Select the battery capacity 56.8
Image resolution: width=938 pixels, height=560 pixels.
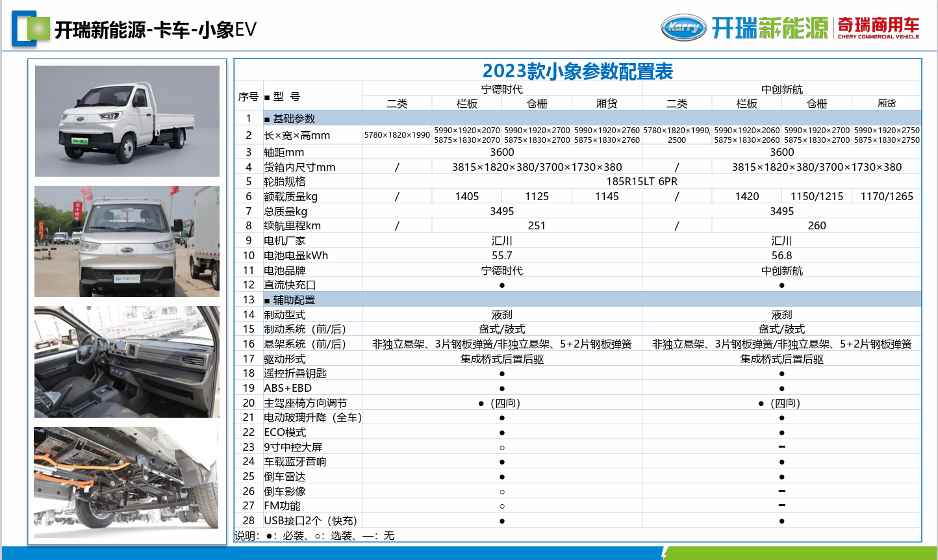coord(781,255)
